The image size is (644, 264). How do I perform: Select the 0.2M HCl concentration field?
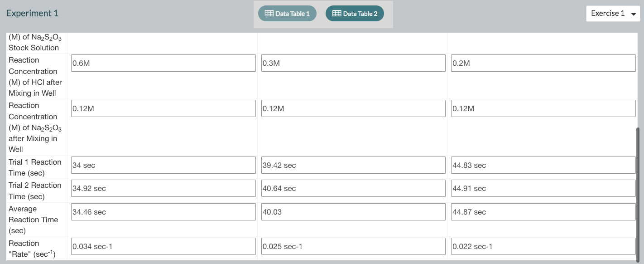pyautogui.click(x=543, y=63)
